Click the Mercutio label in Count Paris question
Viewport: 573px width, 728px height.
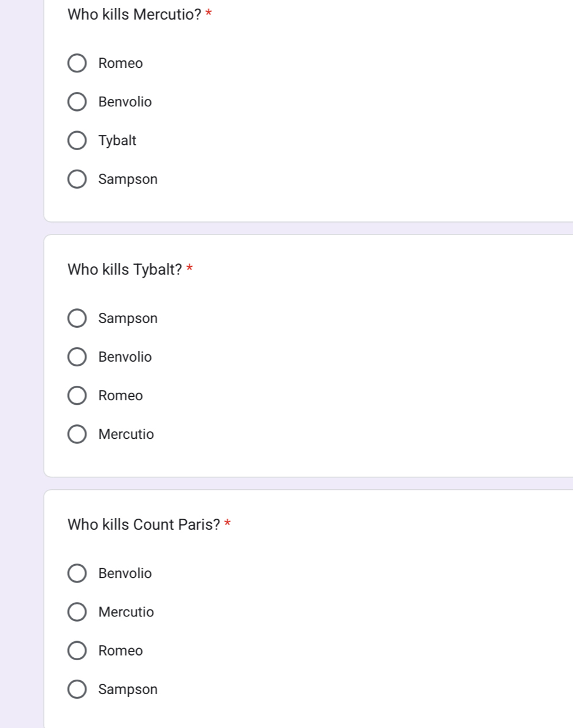point(126,612)
